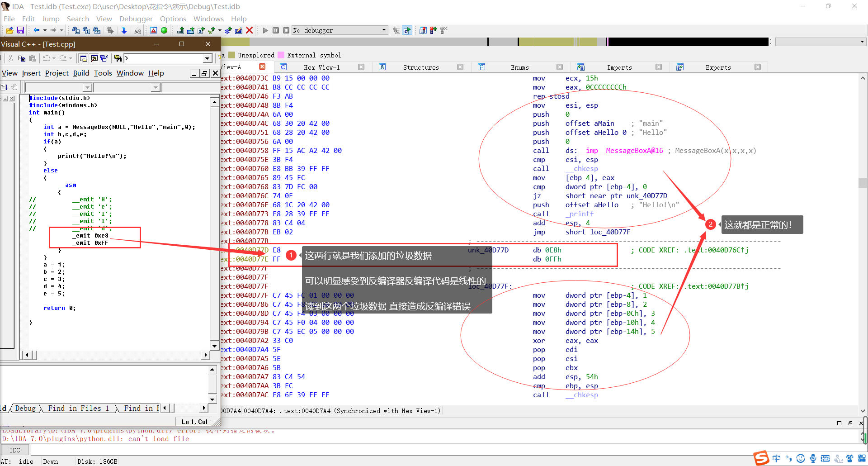Start process with the play icon
The image size is (868, 466).
(x=265, y=30)
